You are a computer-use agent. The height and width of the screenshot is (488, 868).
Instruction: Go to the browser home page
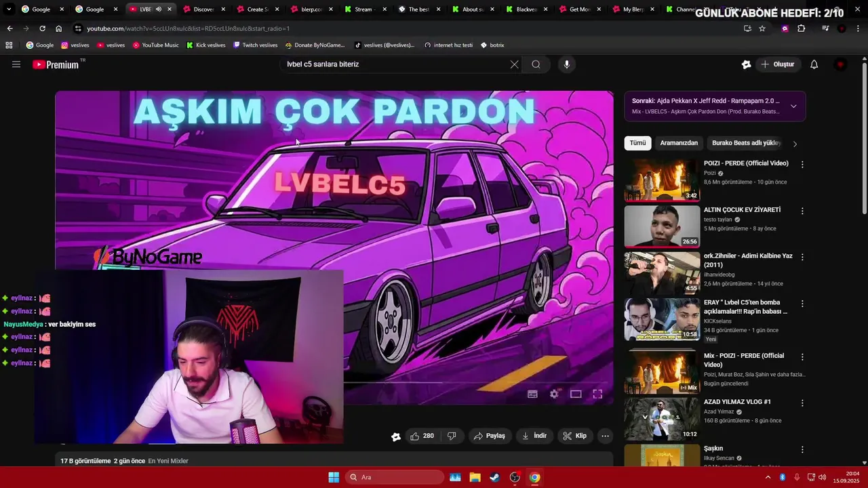(58, 28)
